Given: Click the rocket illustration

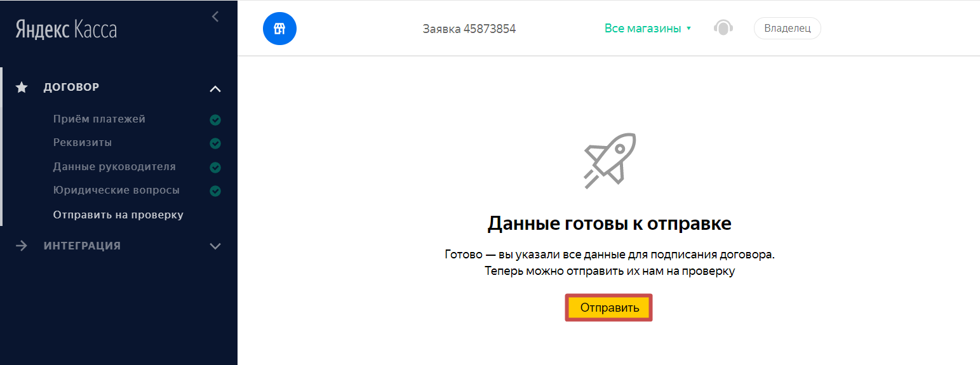Looking at the screenshot, I should pos(610,161).
